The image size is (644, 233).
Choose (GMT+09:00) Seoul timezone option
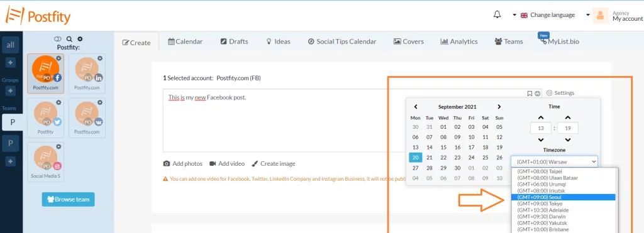[x=563, y=197]
